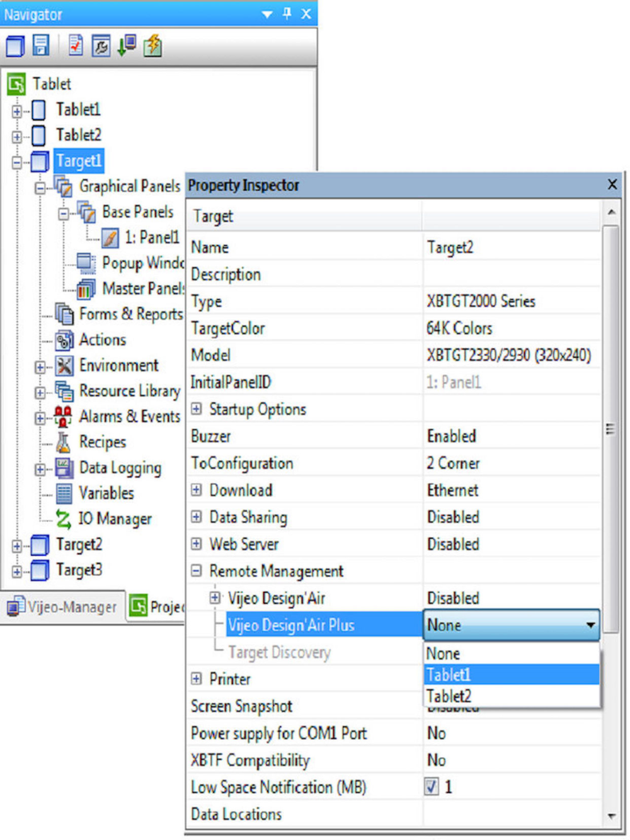Close the Property Inspector window

coord(612,184)
